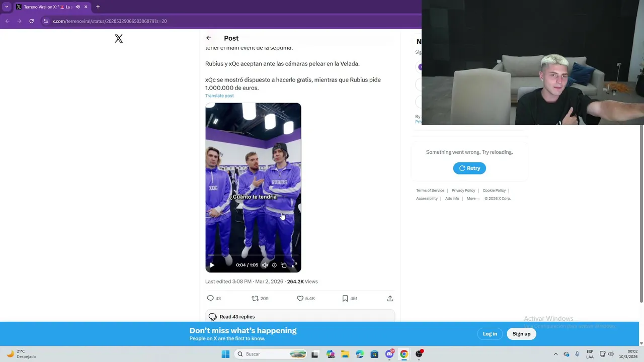Click the Last edited timestamp link
This screenshot has width=644, height=362.
(x=244, y=282)
